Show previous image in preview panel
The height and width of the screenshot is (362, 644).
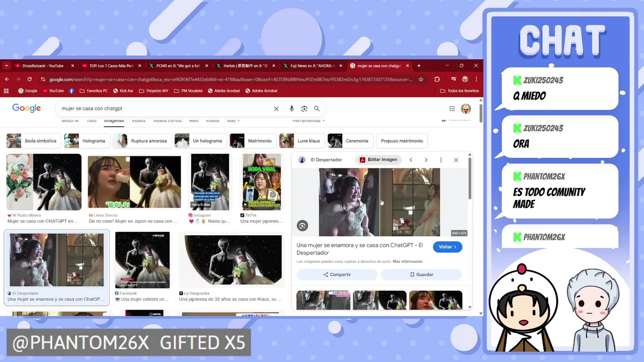point(411,160)
